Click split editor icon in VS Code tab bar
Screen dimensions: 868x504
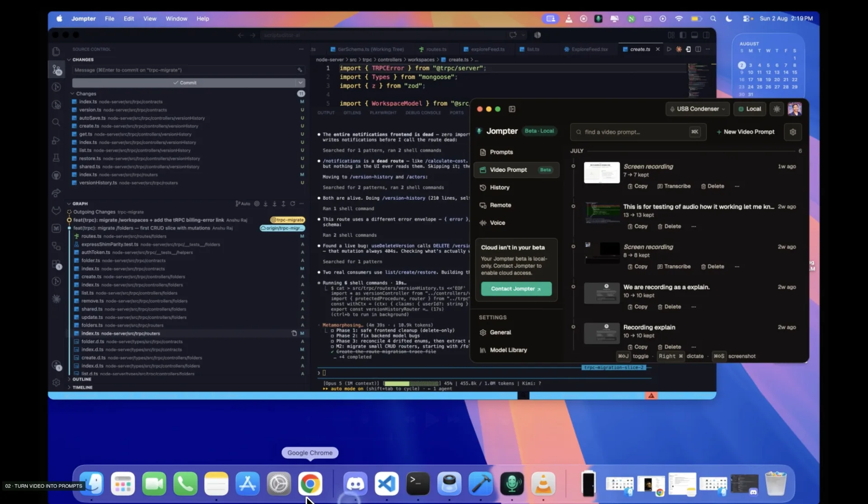(x=698, y=49)
